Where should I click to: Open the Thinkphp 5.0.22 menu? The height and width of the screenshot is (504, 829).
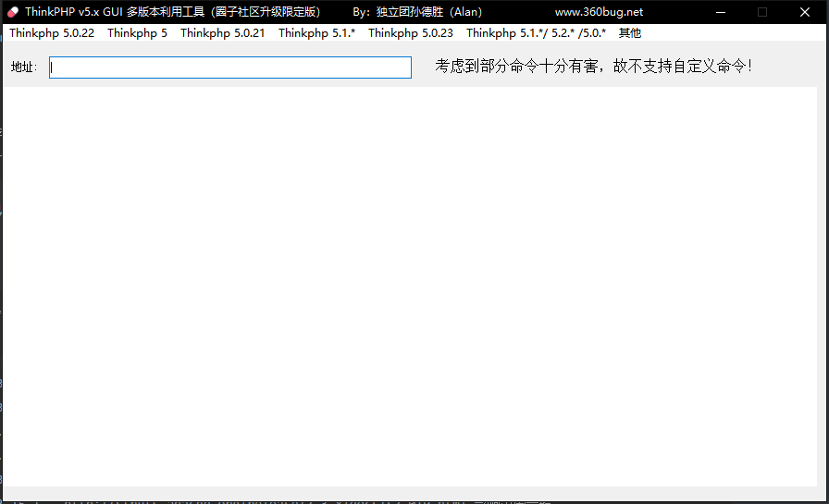pos(52,32)
